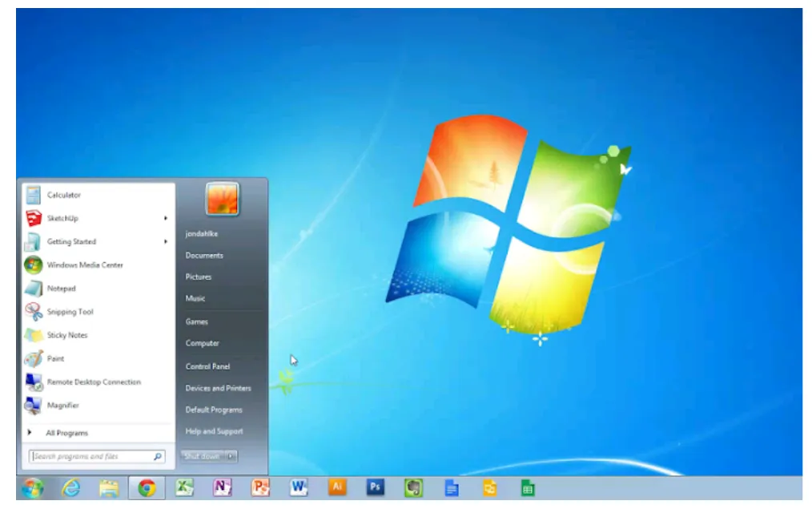
Task: Open Devices and Printers
Action: coord(218,388)
